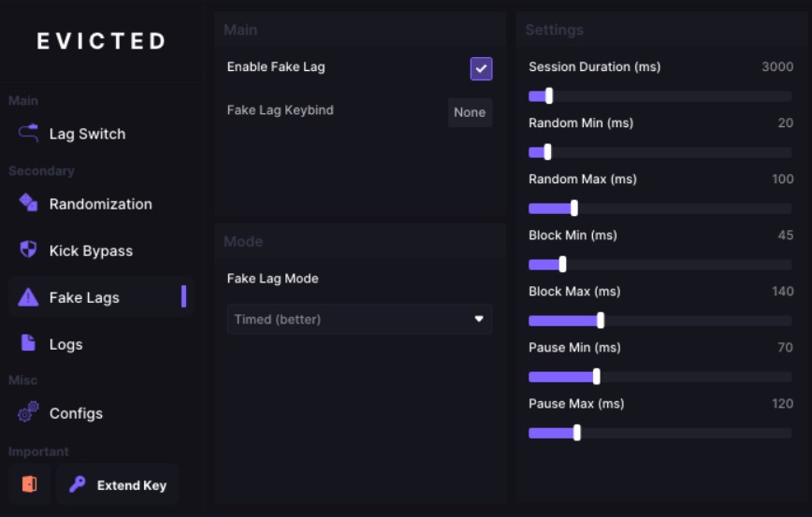Click the Block Max slider track
812x517 pixels.
pos(660,321)
